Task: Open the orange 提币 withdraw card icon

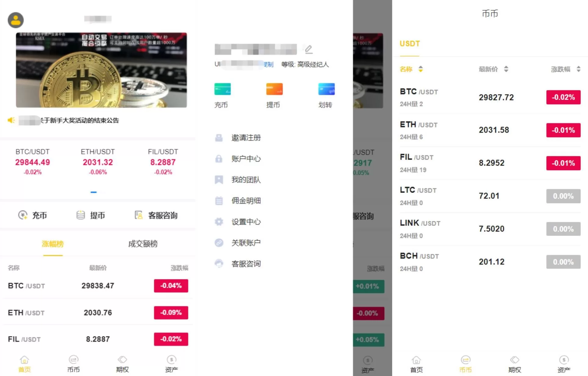Action: [274, 89]
